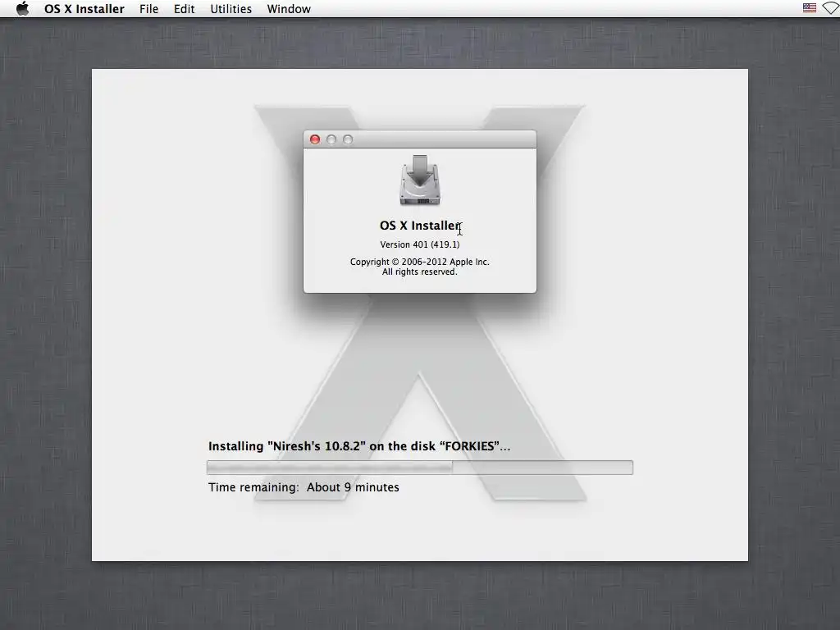Image resolution: width=840 pixels, height=630 pixels.
Task: Open the Edit menu
Action: 185,9
